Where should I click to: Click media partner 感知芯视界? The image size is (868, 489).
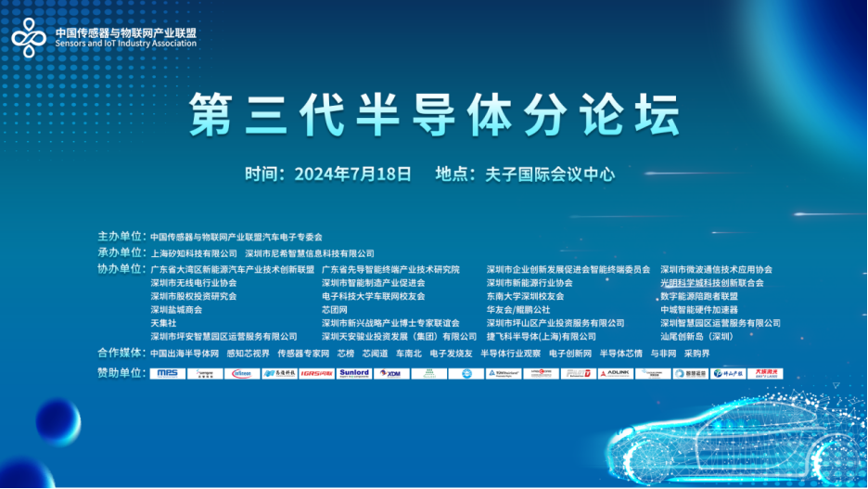click(248, 354)
